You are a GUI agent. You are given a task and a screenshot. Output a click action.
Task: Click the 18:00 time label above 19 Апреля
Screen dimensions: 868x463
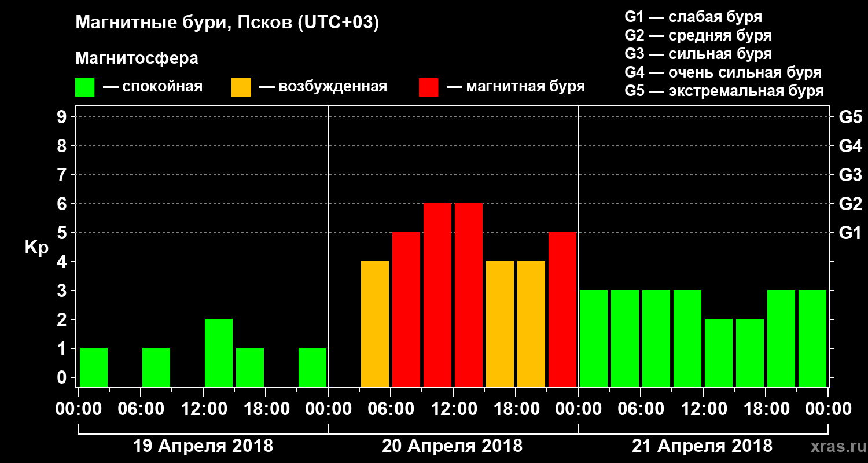tap(266, 409)
